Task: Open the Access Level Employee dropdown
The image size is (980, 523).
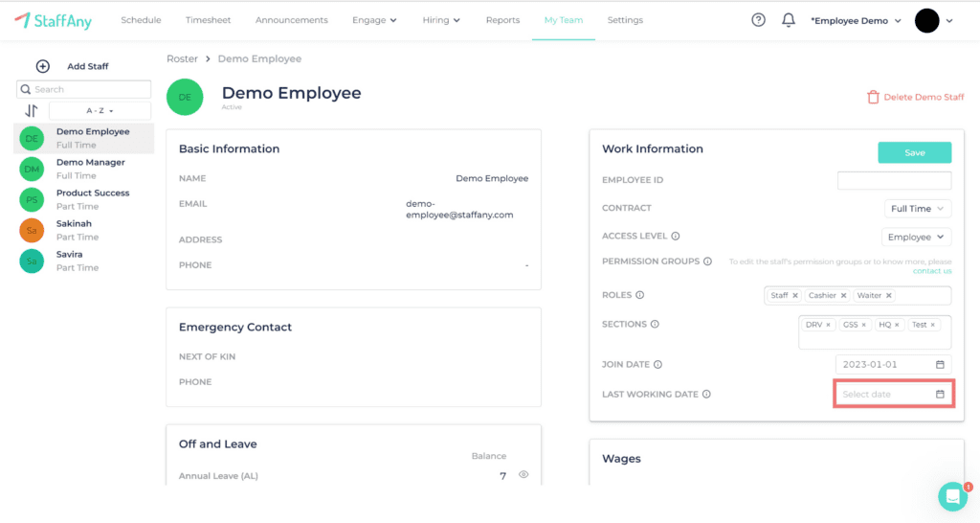Action: point(916,238)
